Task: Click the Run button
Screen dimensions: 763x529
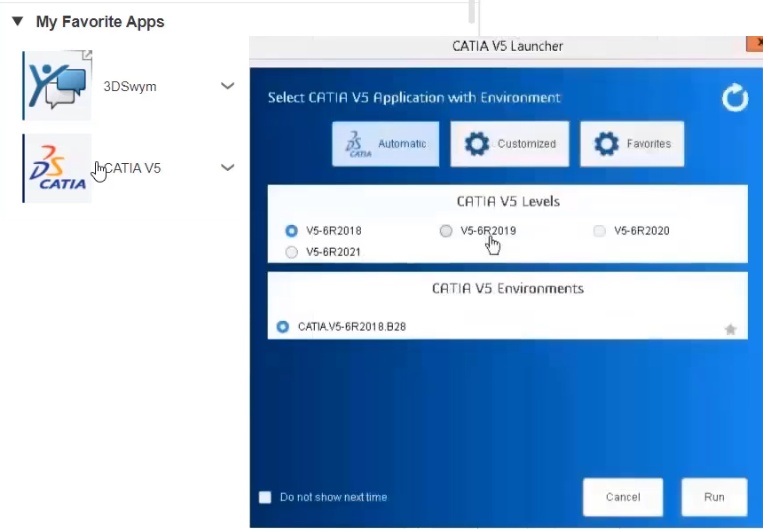Action: tap(714, 497)
